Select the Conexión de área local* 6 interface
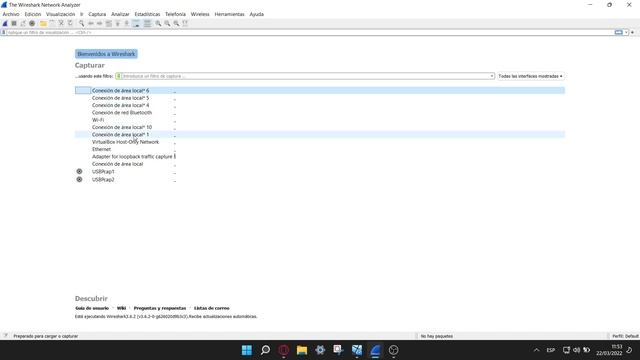The width and height of the screenshot is (640, 360). click(x=320, y=90)
